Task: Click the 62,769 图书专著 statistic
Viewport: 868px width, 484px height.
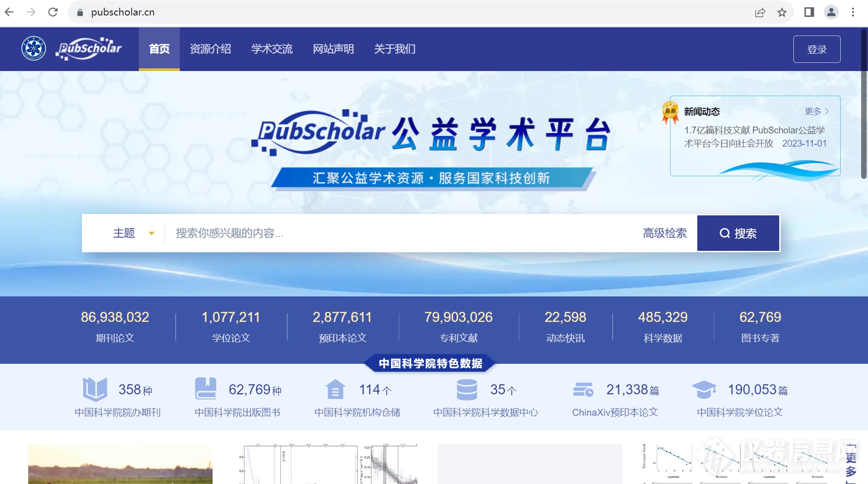Action: (760, 327)
